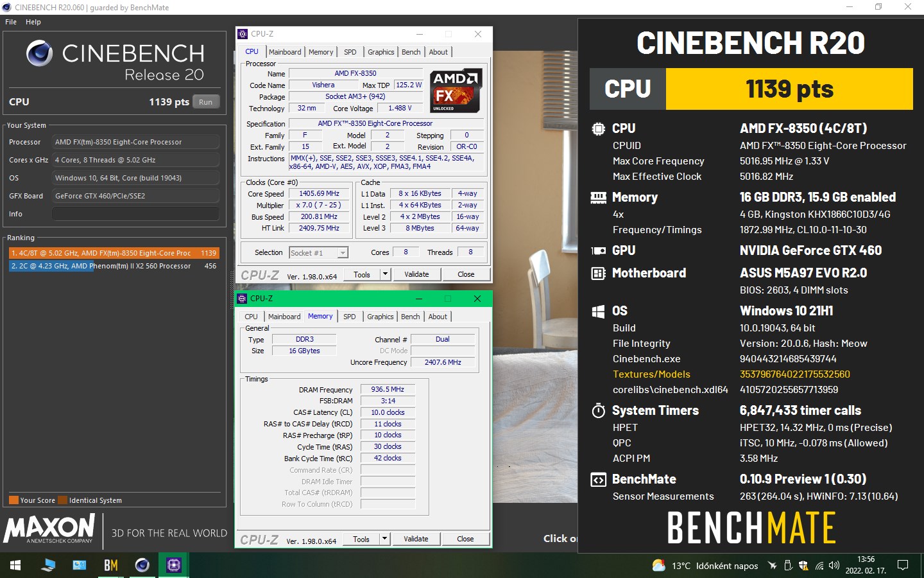Click the BENCHMATE logo at panel bottom

point(751,528)
